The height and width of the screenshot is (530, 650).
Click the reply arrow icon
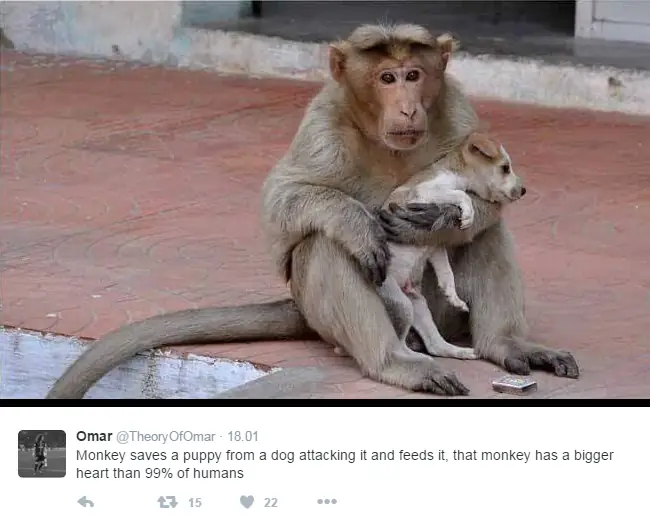pos(85,502)
